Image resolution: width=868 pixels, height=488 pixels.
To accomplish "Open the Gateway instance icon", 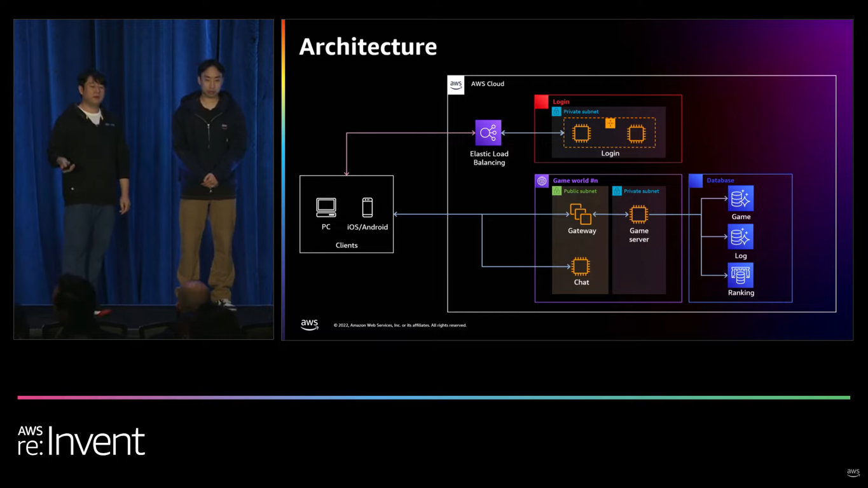I will [581, 215].
